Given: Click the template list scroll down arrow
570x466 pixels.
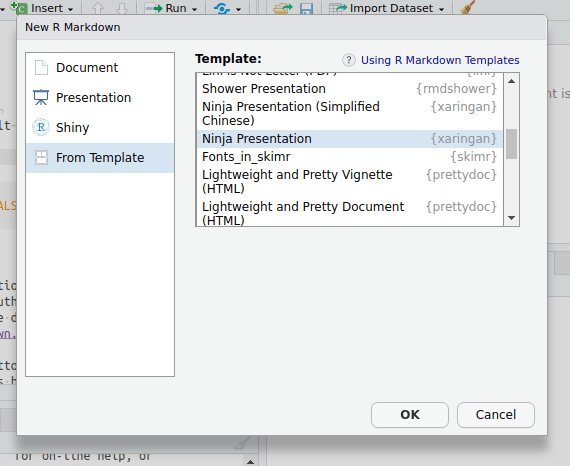Looking at the screenshot, I should [511, 218].
